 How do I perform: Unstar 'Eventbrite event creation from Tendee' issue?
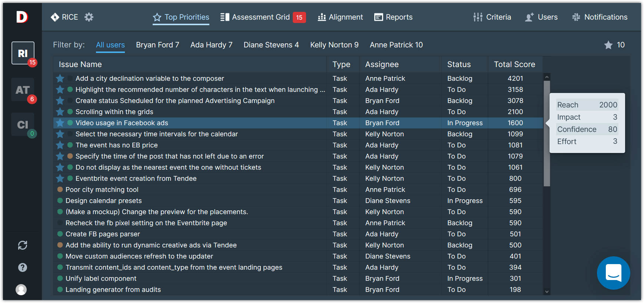pyautogui.click(x=60, y=179)
